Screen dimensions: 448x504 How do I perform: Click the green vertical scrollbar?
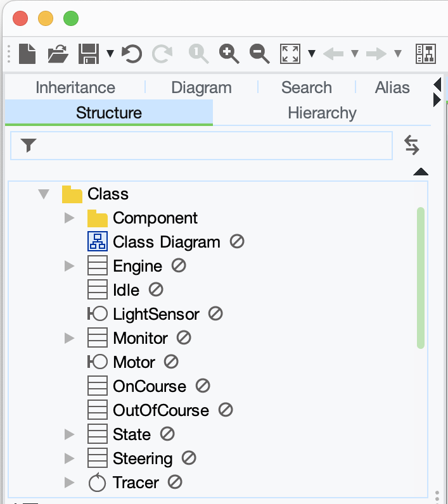point(421,277)
